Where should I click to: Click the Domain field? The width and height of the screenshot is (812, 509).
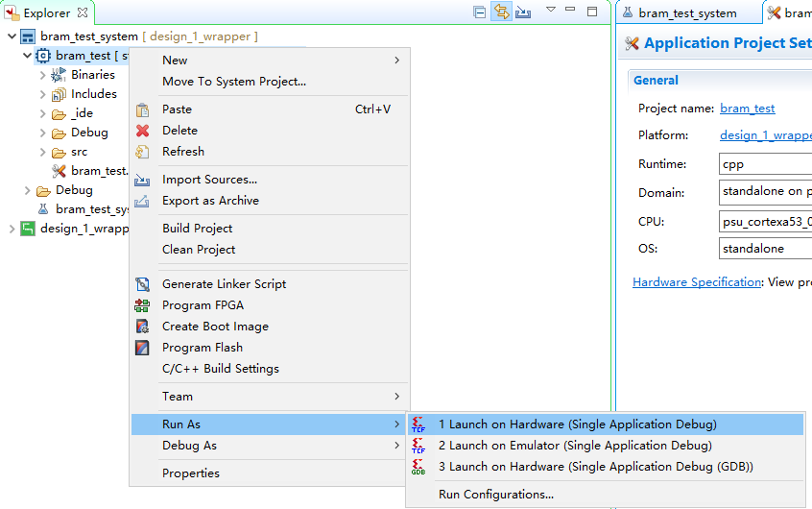(x=765, y=193)
